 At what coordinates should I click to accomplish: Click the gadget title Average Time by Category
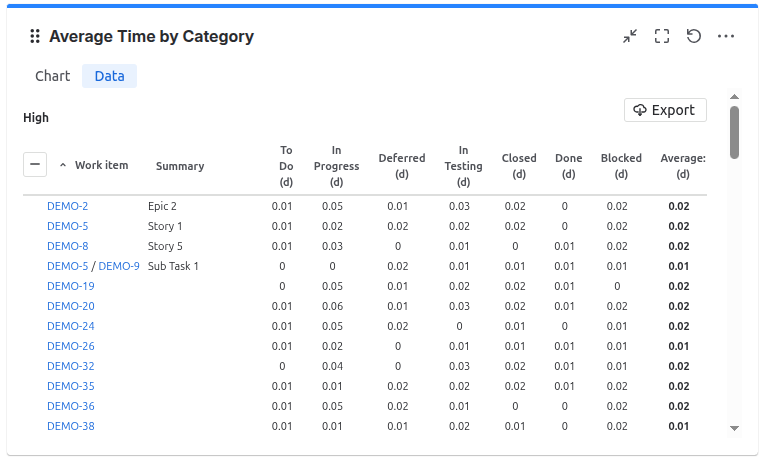pos(152,36)
